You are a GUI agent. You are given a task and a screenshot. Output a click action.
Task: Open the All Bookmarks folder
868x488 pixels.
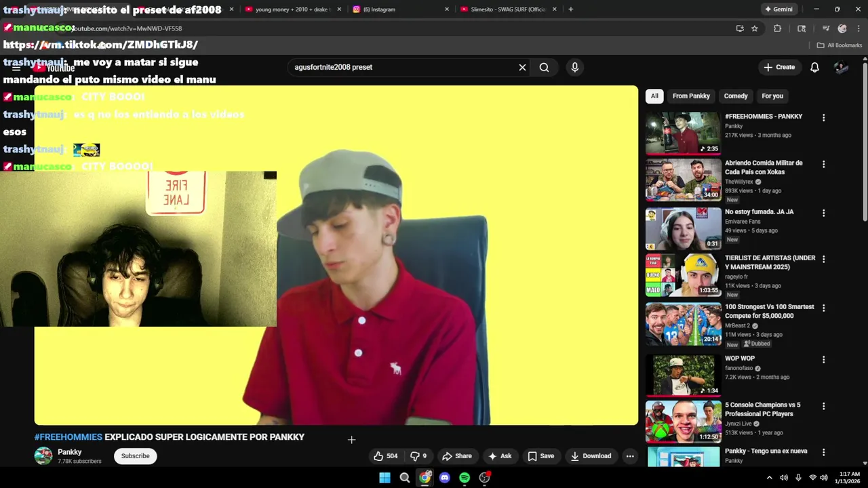840,45
